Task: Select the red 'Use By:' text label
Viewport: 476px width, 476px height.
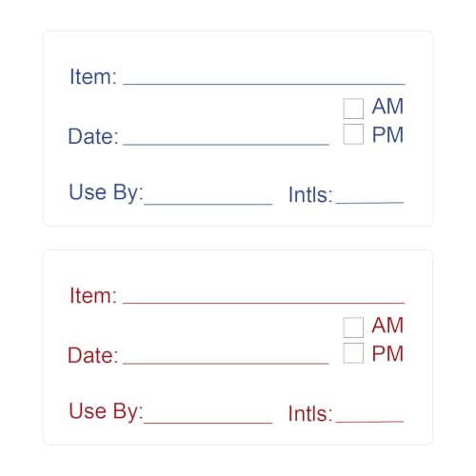Action: (x=106, y=411)
